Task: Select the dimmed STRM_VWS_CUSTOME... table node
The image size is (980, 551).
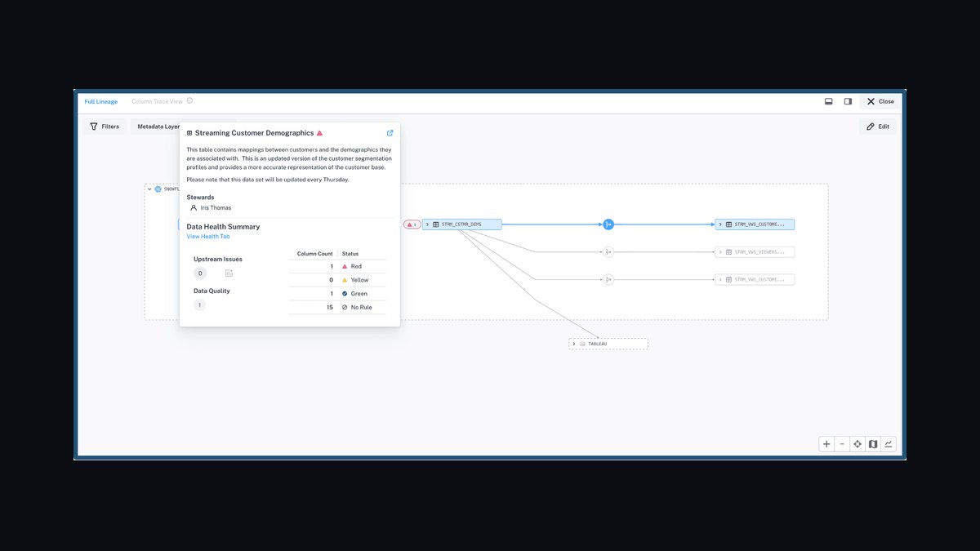Action: [755, 279]
